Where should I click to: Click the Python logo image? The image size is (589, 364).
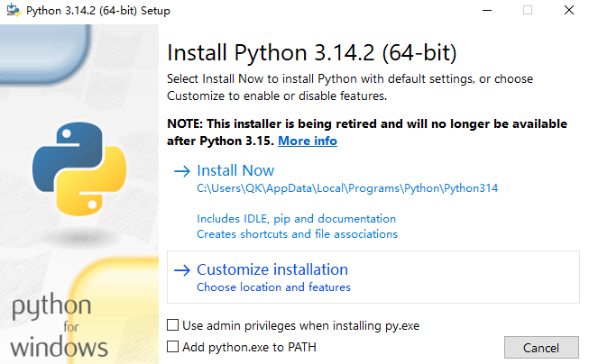pos(79,168)
